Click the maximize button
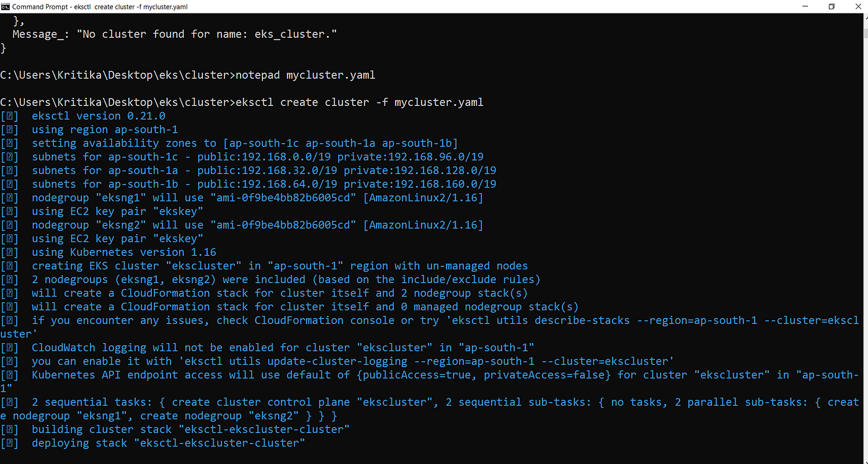Screen dimensions: 868x464 tap(831, 6)
